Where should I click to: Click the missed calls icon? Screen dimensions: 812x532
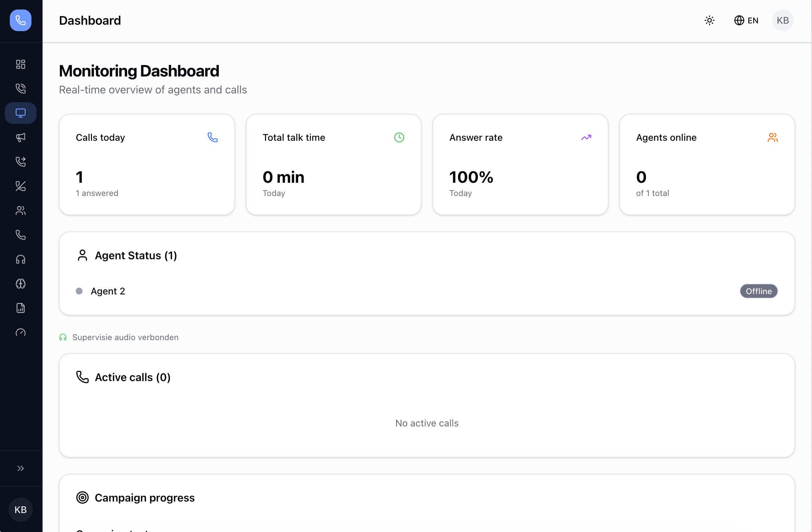[21, 186]
